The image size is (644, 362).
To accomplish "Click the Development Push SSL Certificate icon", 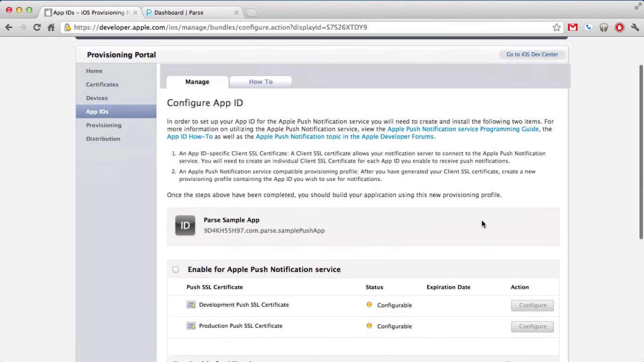I will click(x=191, y=305).
